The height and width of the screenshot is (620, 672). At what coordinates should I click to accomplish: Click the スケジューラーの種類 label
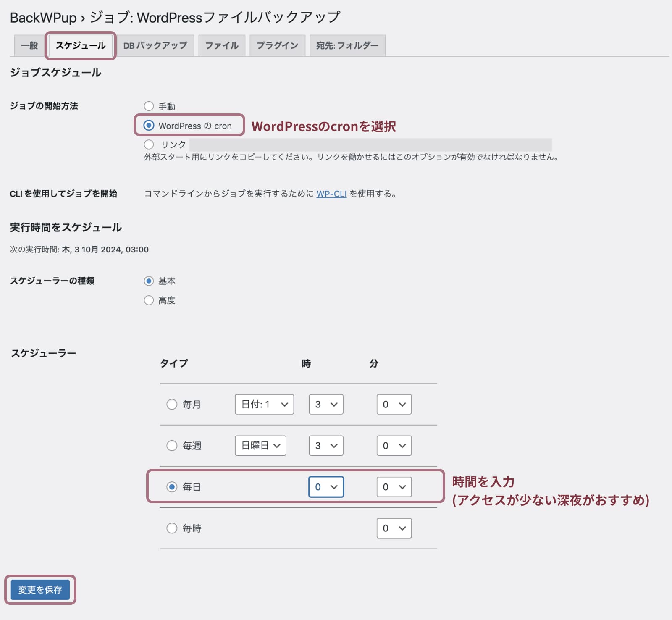coord(52,281)
